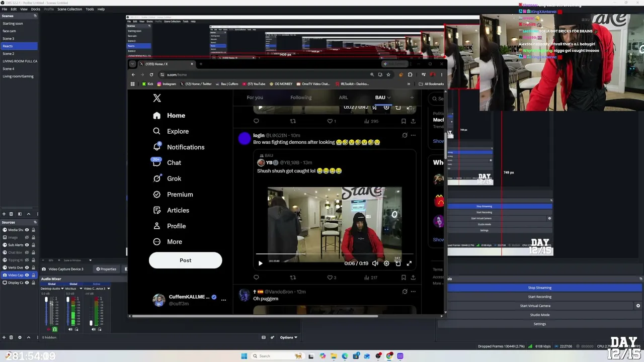Switch to the For you tab
644x362 pixels.
point(255,98)
